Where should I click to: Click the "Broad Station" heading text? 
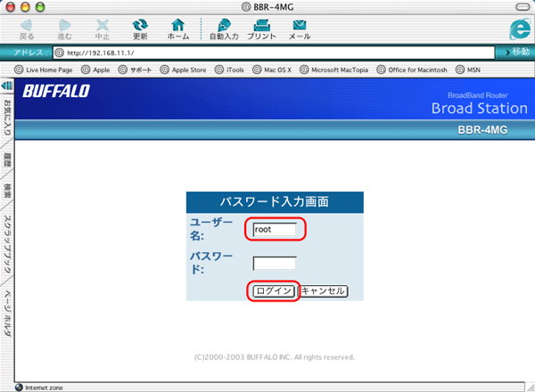point(480,108)
